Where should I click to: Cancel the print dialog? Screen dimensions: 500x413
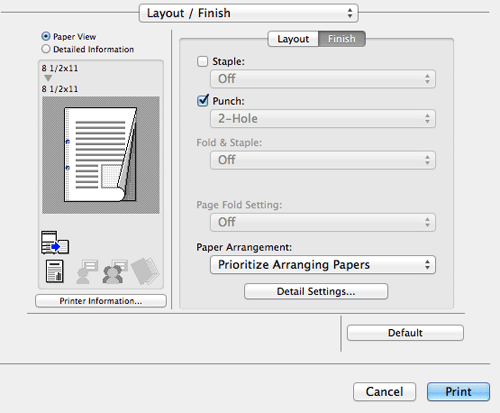click(x=384, y=392)
